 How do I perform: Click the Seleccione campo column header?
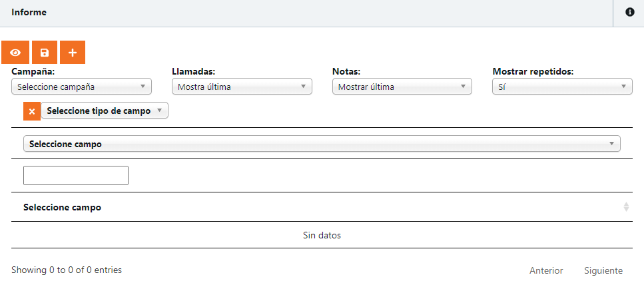click(x=63, y=207)
